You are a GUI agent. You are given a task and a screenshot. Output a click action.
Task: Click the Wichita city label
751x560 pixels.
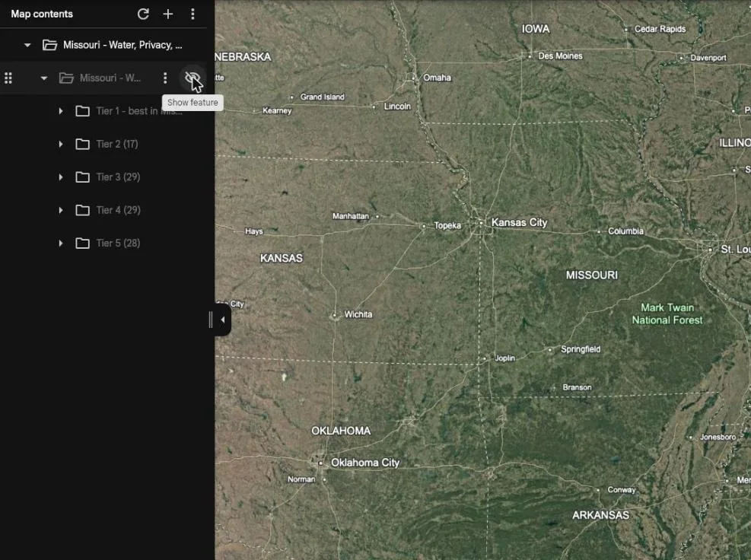(358, 315)
